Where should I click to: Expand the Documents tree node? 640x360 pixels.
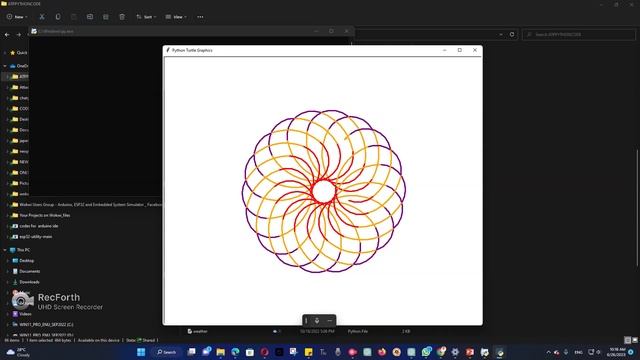pos(7,271)
